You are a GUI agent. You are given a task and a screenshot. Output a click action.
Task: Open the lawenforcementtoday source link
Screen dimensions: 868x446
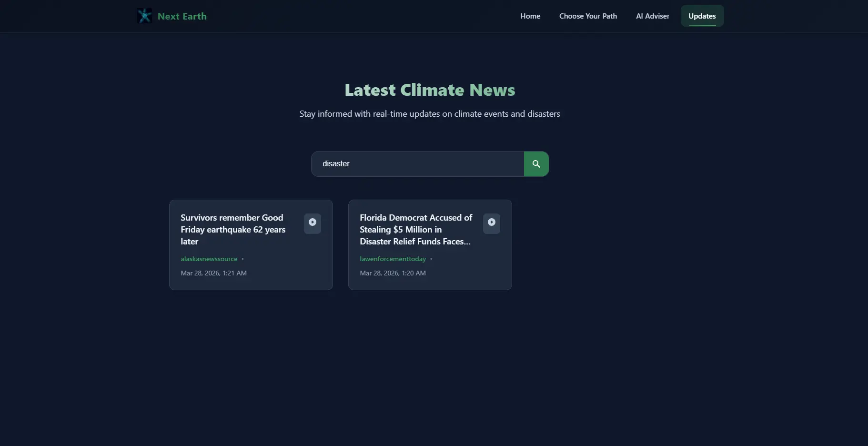pos(393,259)
